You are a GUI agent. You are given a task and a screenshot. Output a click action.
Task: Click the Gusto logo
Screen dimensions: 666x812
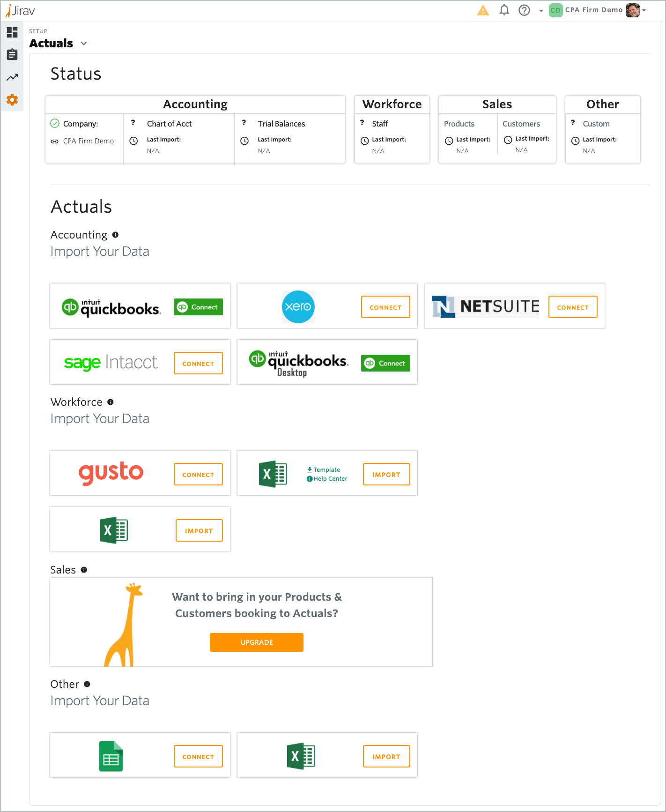coord(111,473)
